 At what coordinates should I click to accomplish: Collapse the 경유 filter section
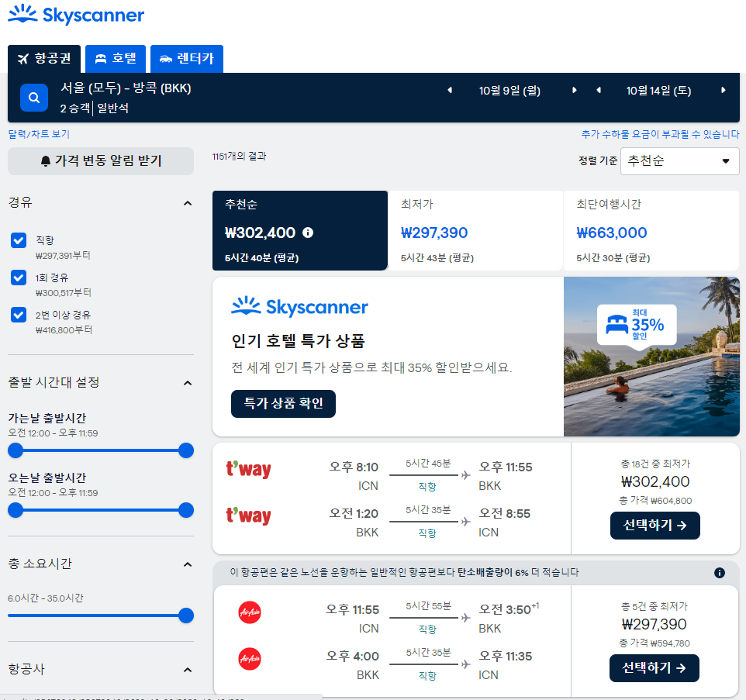pyautogui.click(x=187, y=202)
